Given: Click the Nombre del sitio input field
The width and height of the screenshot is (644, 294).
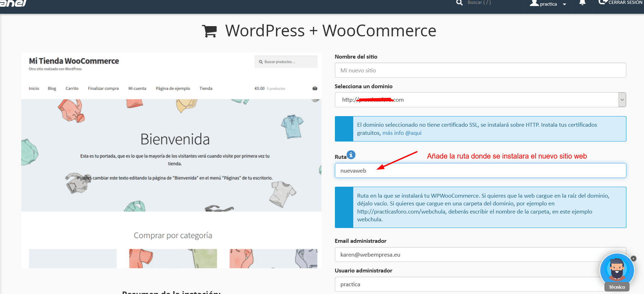Looking at the screenshot, I should pos(480,70).
